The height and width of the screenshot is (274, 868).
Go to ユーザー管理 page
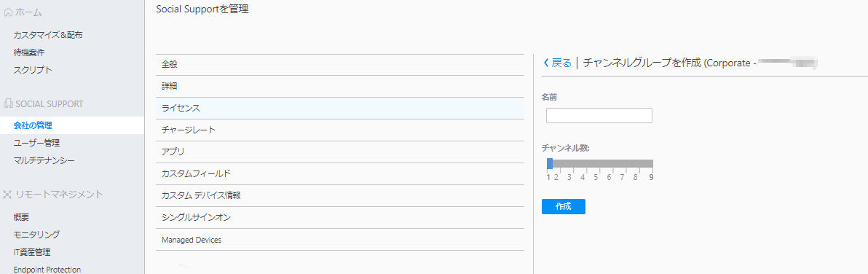[x=36, y=143]
